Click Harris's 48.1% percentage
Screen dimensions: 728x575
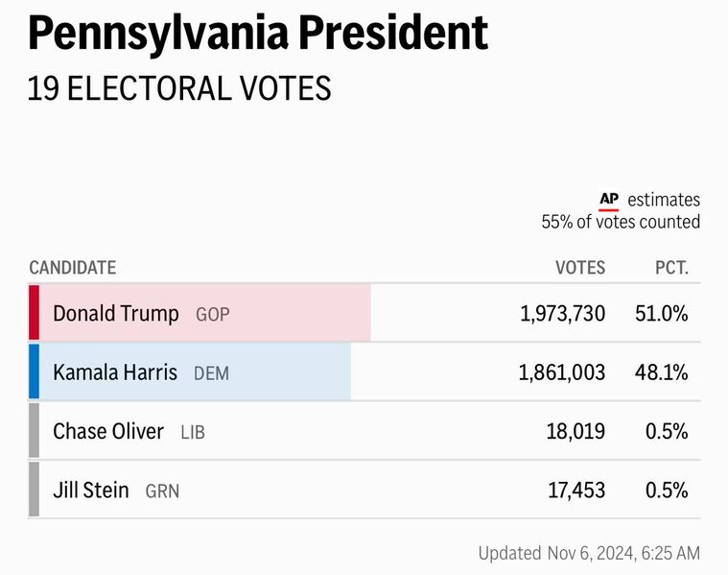click(x=662, y=372)
